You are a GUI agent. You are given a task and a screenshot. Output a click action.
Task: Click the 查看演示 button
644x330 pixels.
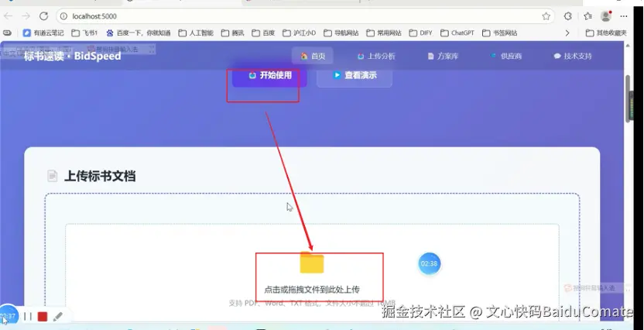coord(355,76)
